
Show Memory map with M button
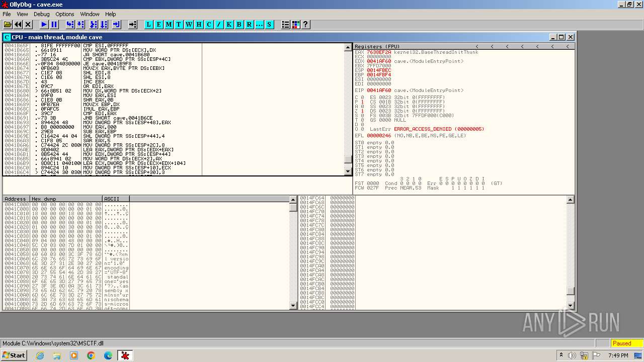coord(169,24)
